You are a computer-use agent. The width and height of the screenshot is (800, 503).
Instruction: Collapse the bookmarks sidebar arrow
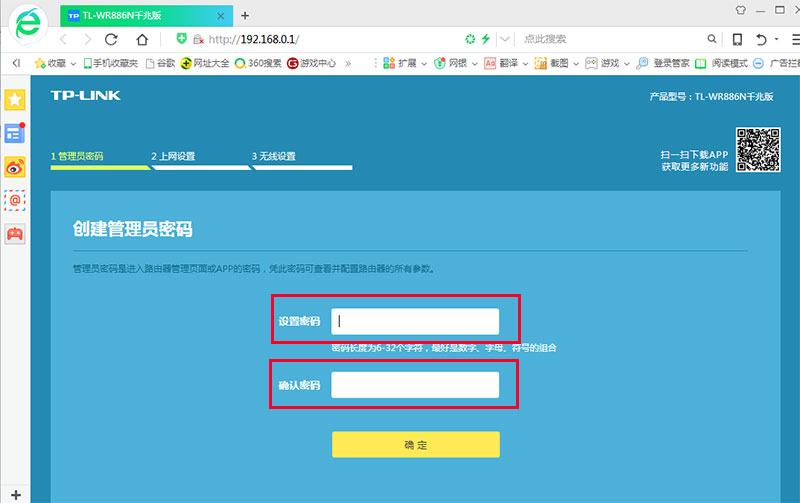[x=16, y=63]
